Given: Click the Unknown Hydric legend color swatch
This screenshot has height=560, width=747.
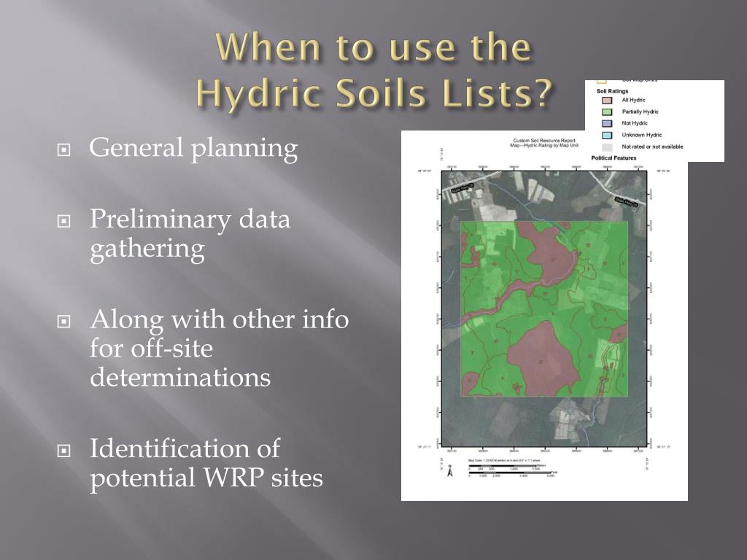Looking at the screenshot, I should point(607,135).
